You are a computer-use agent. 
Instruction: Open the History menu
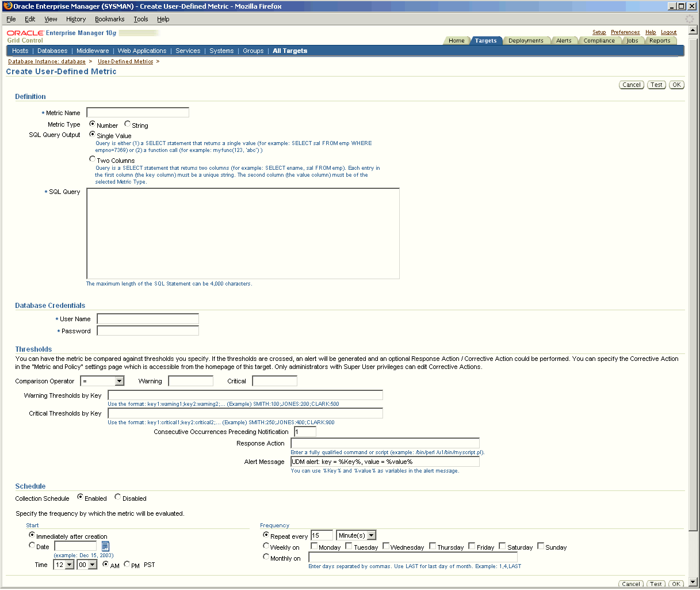pos(76,19)
